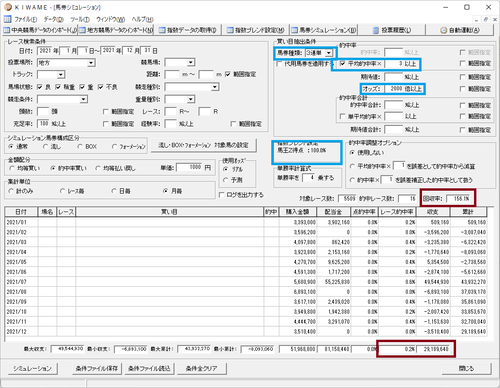
Task: Toggle the 平均的中率× checkbox
Action: pyautogui.click(x=343, y=64)
